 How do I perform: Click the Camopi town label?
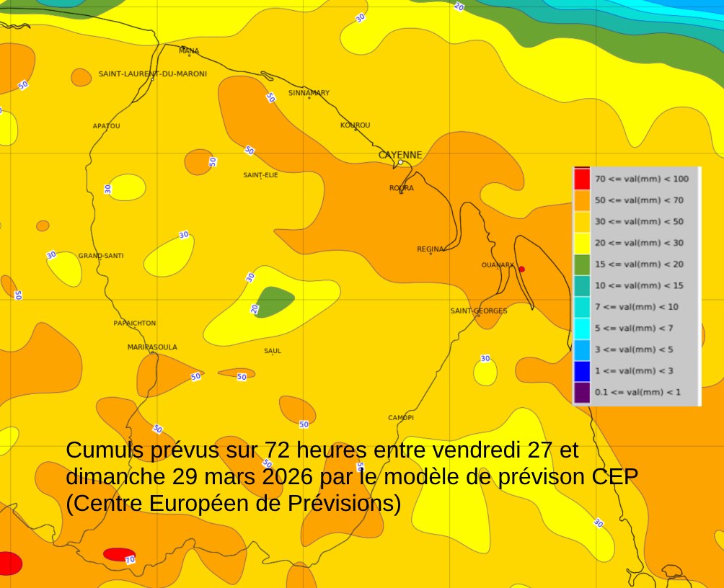point(401,418)
